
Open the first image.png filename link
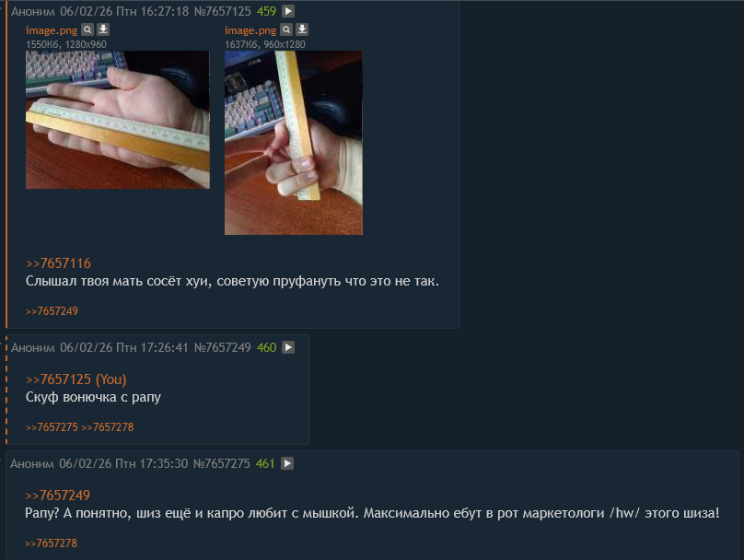point(52,30)
